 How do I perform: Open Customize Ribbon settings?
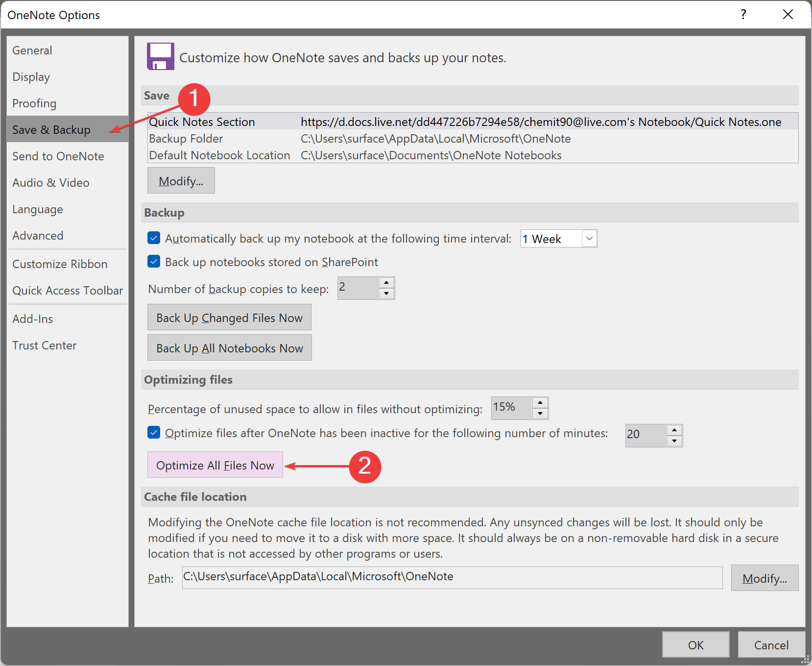[68, 264]
